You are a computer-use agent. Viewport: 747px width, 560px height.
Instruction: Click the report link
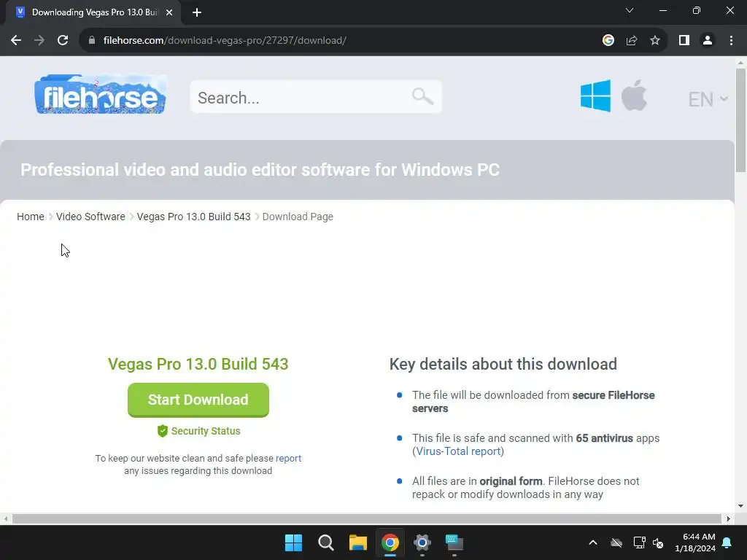pyautogui.click(x=289, y=458)
